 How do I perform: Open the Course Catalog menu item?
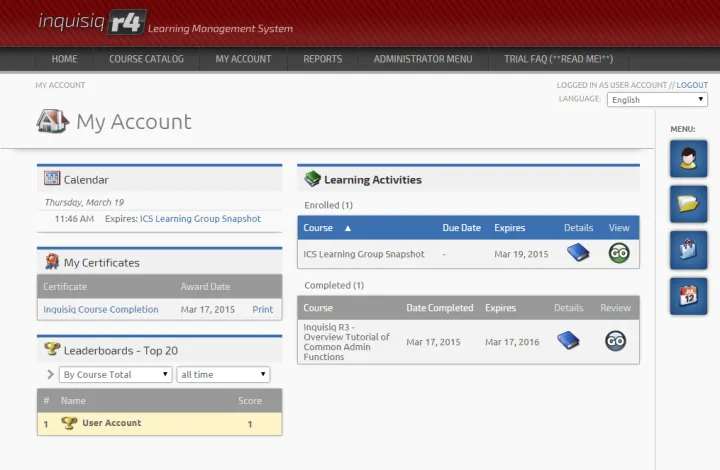pos(146,59)
